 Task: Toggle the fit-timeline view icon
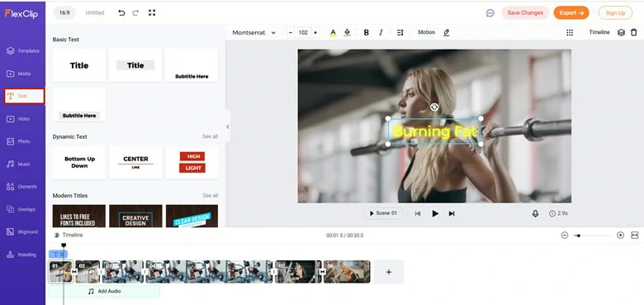(x=635, y=235)
